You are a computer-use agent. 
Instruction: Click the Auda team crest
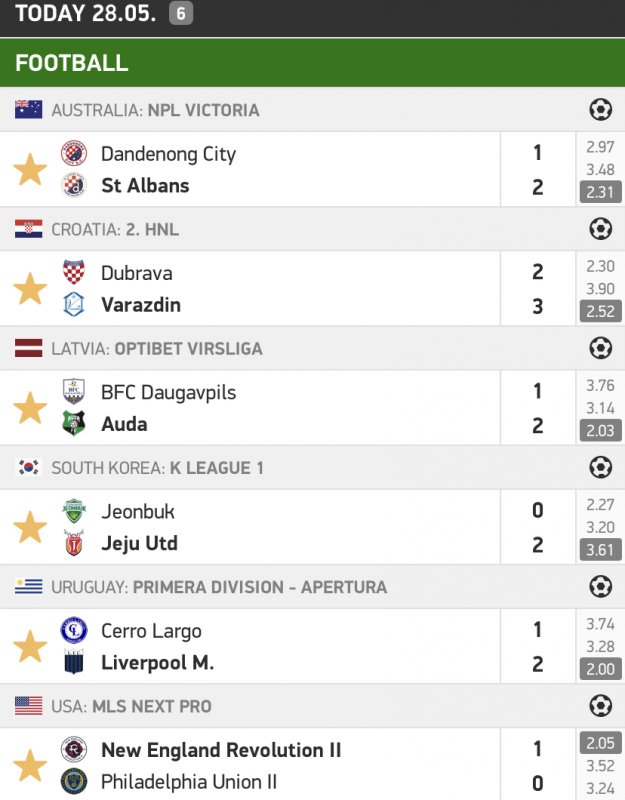pyautogui.click(x=74, y=424)
